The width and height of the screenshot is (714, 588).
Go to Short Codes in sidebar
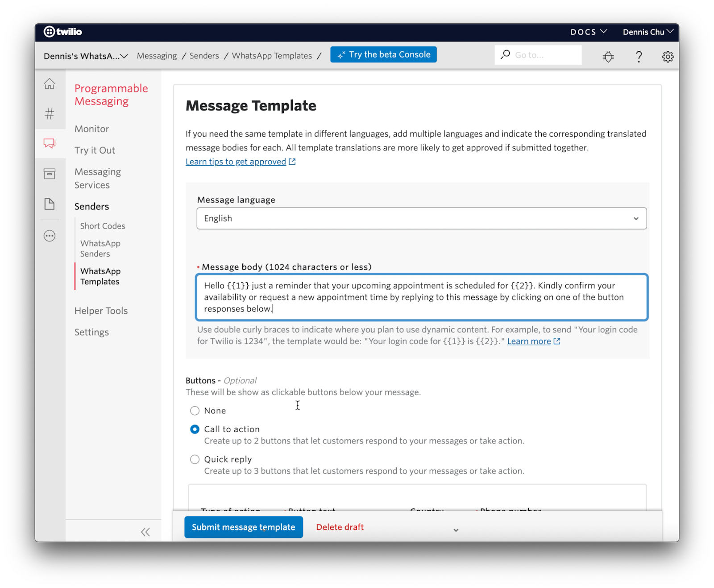tap(103, 226)
